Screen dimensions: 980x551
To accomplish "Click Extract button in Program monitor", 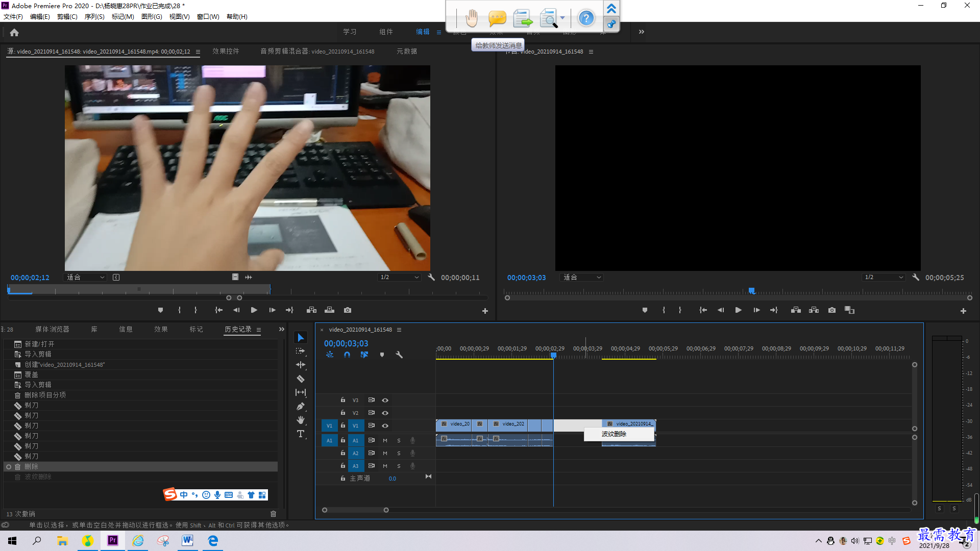I will point(814,310).
